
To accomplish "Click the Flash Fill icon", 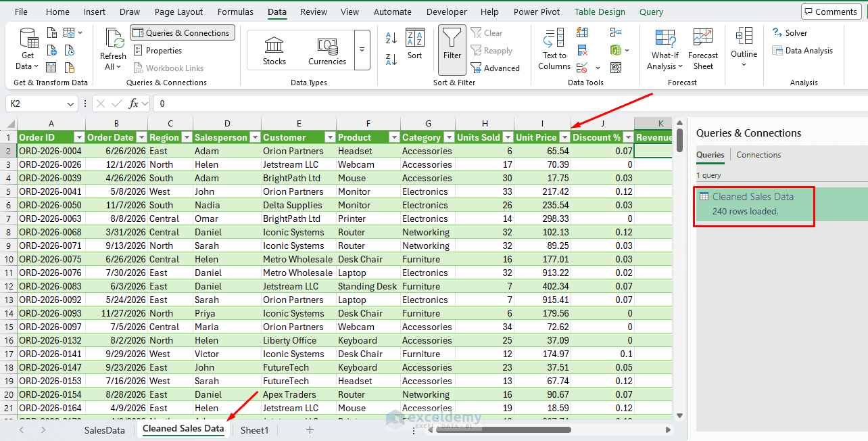I will pyautogui.click(x=582, y=32).
